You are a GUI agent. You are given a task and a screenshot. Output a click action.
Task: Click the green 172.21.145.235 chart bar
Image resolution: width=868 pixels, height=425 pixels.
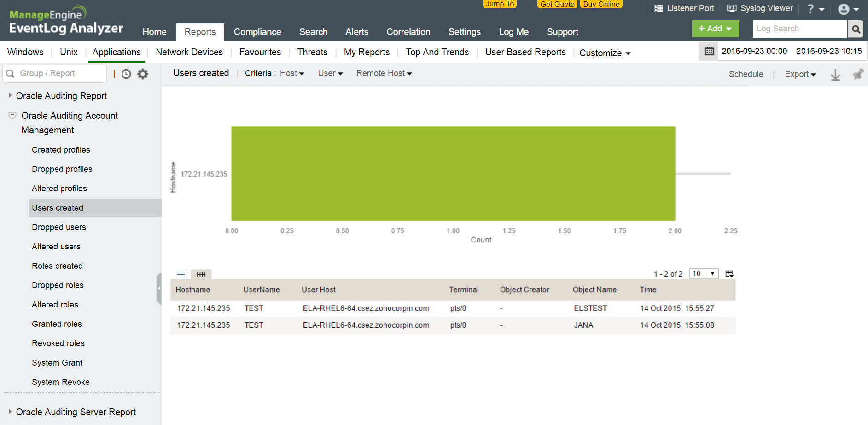click(453, 174)
